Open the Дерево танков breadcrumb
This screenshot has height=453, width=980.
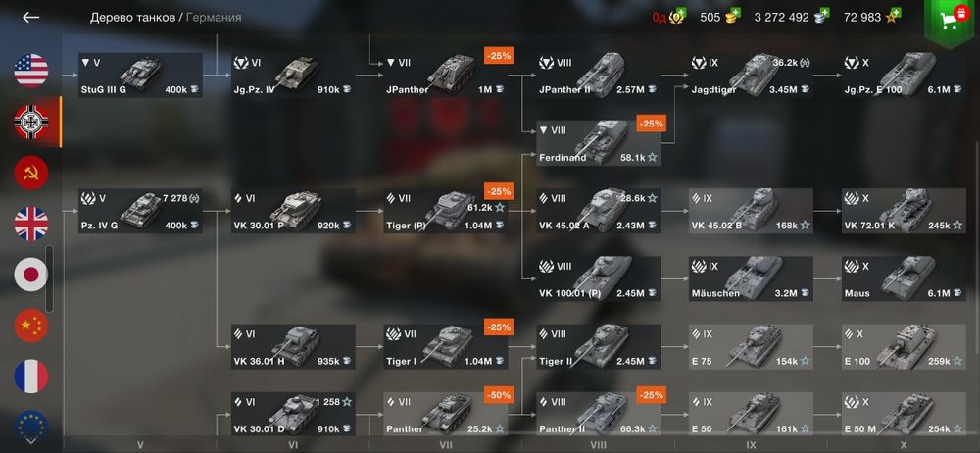[132, 18]
